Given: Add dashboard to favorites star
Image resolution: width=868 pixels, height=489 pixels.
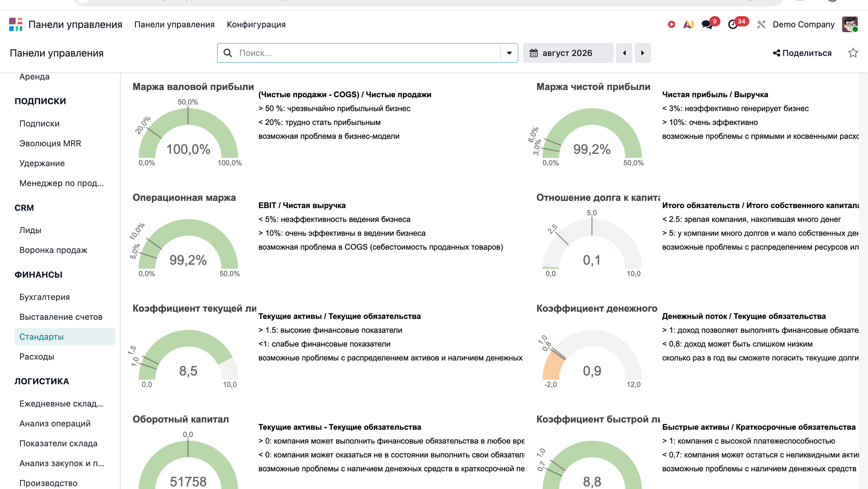Looking at the screenshot, I should pyautogui.click(x=853, y=53).
